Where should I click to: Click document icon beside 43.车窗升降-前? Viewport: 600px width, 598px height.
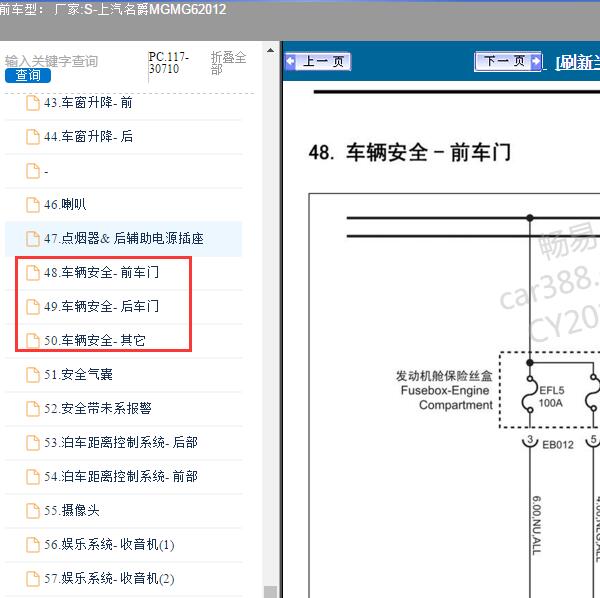pos(33,103)
